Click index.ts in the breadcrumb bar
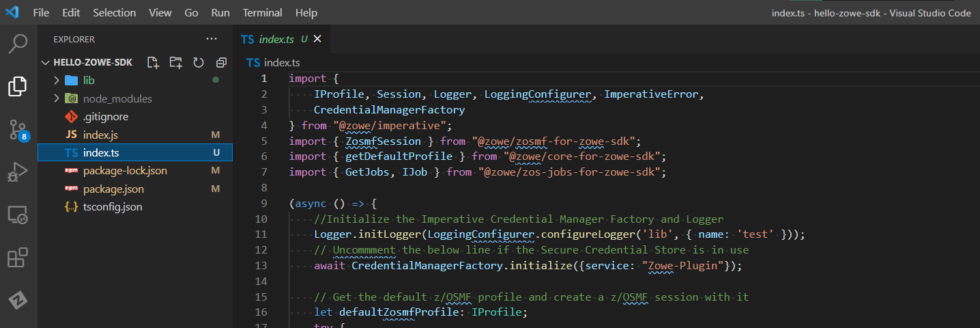Viewport: 980px width, 328px height. pyautogui.click(x=282, y=63)
